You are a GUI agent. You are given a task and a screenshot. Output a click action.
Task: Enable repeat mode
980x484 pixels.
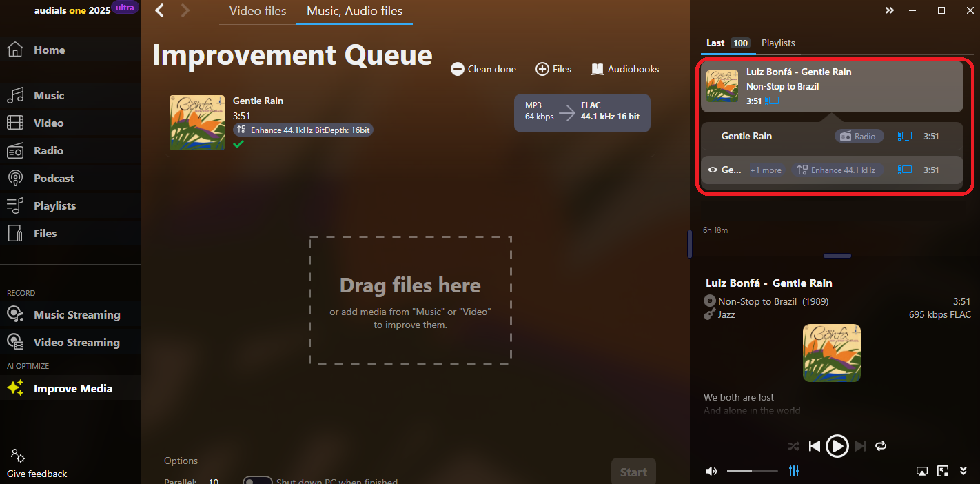[x=881, y=446]
